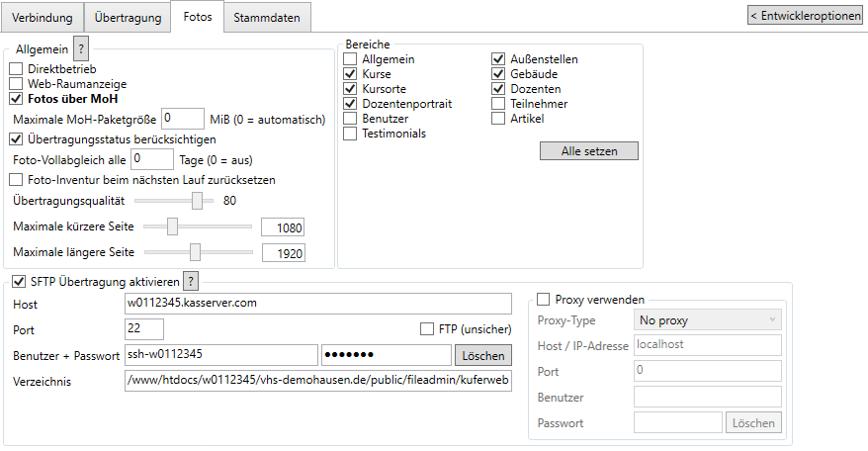
Task: Switch to the Verbindung tab
Action: pos(43,18)
